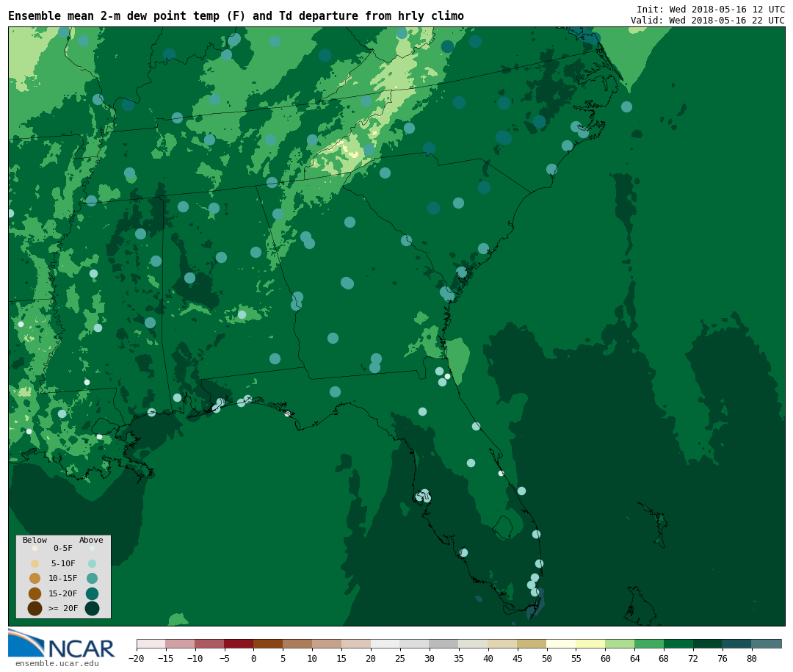Select the 'Above' legend heading
Image resolution: width=793 pixels, height=672 pixels.
coord(91,540)
